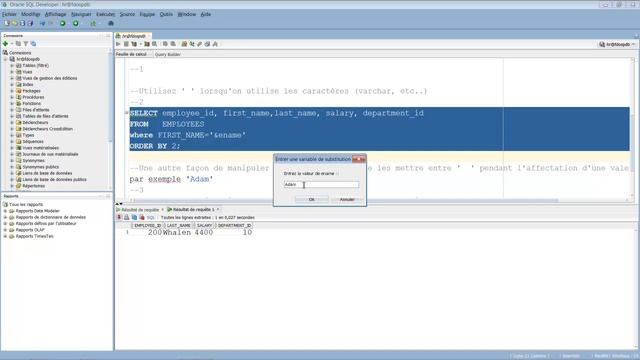Expand the Déclencheurs node
Viewport: 640px width, 360px height.
[12, 122]
